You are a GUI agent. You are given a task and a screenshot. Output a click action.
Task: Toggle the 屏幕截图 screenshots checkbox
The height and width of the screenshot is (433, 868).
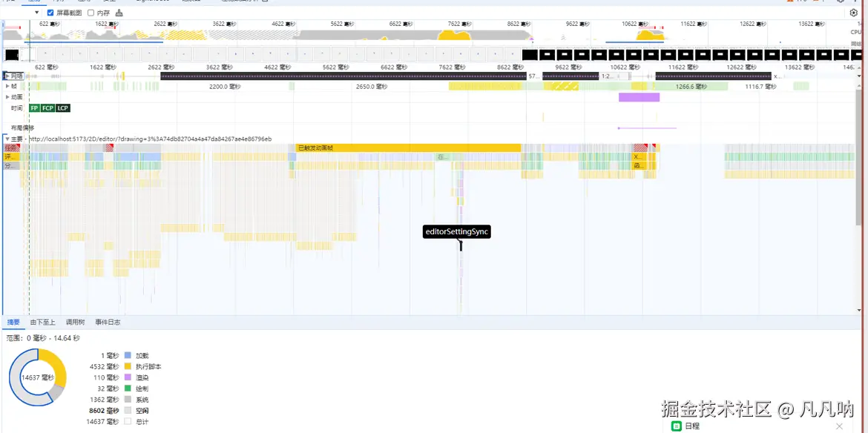(50, 13)
